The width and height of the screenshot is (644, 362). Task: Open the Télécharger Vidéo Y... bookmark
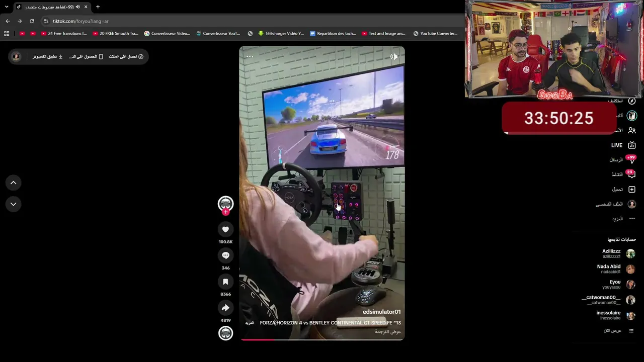click(281, 34)
